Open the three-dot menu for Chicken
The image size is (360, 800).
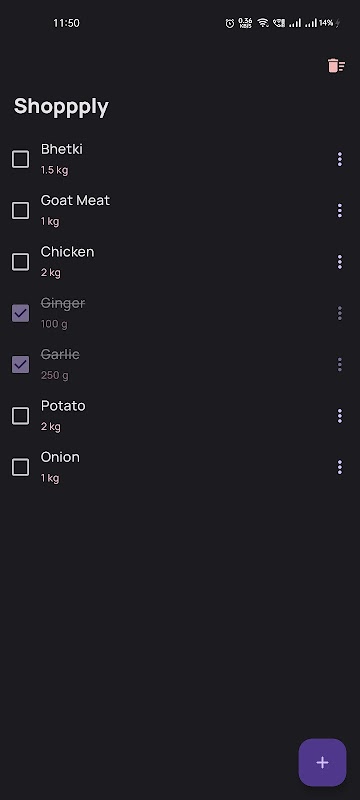340,262
